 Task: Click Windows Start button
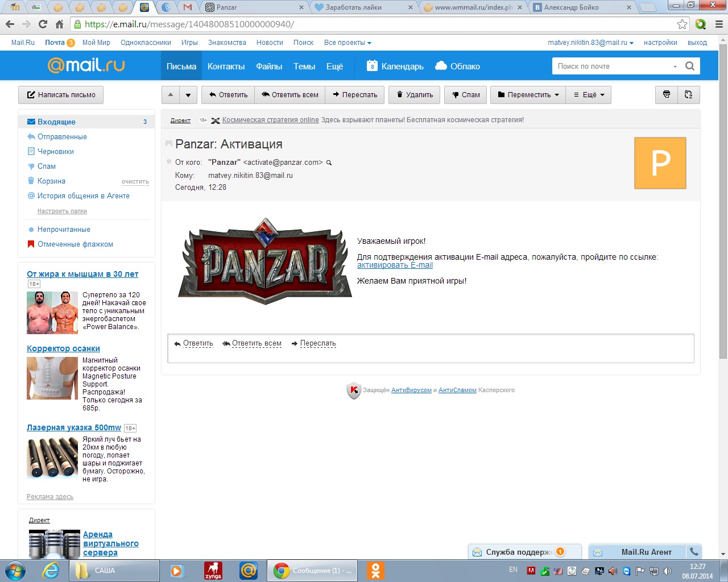point(15,571)
